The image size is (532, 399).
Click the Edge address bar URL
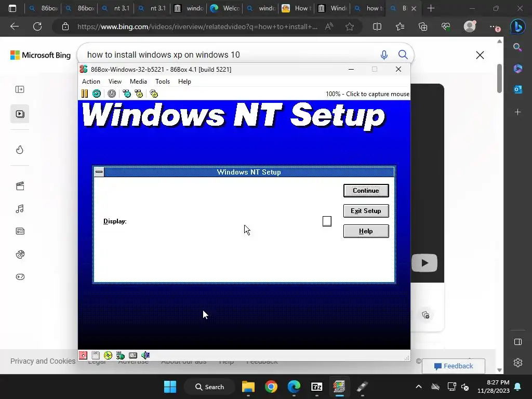click(x=197, y=26)
